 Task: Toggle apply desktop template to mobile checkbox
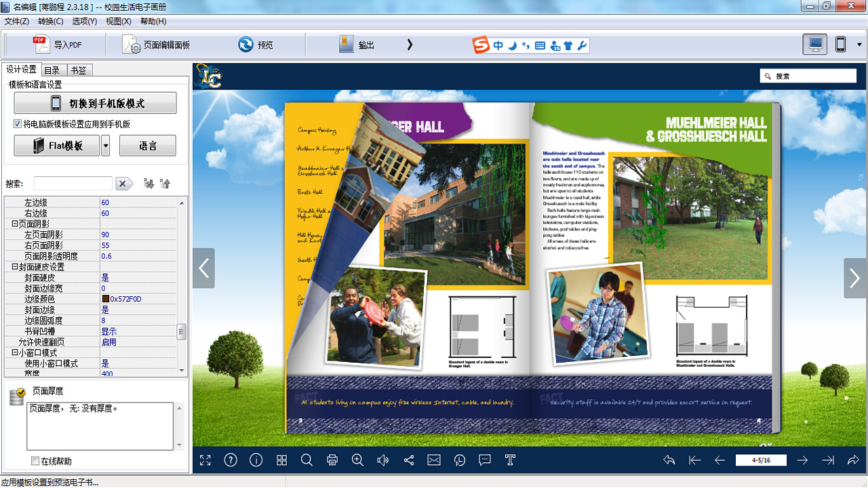coord(18,124)
